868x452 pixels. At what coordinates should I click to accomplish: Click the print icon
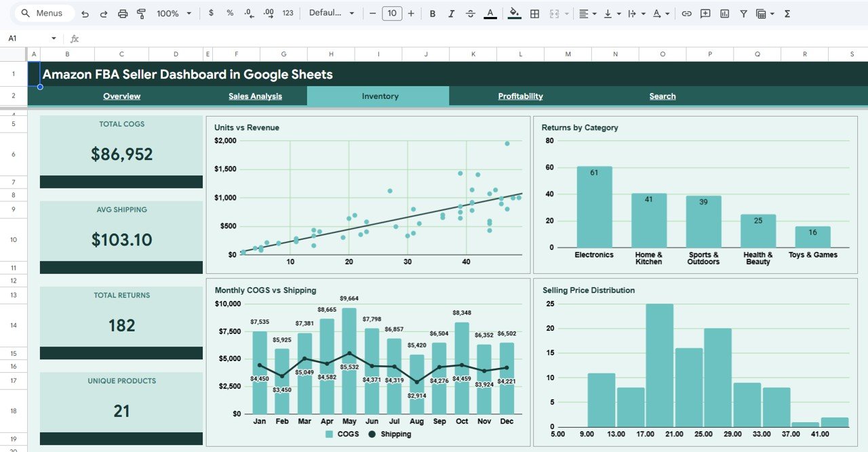pos(122,13)
